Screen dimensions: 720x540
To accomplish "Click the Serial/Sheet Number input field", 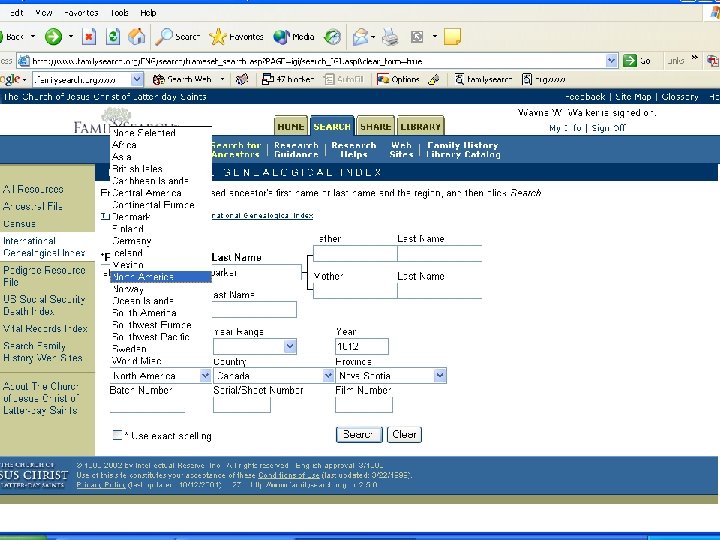I will (242, 405).
